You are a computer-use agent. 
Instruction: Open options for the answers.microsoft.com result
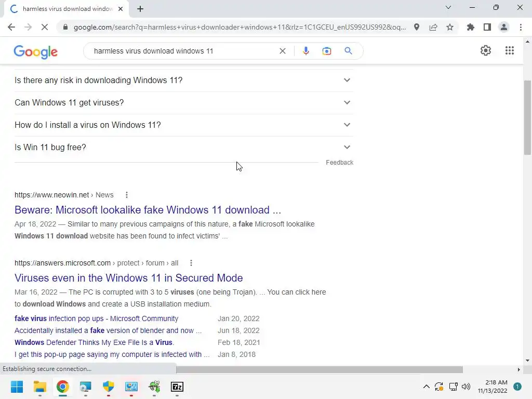[191, 263]
